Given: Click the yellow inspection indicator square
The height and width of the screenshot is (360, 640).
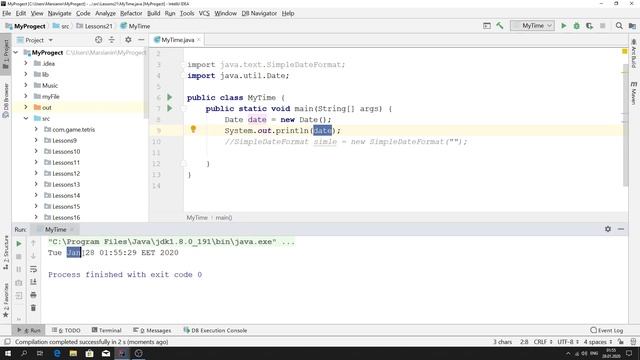Looking at the screenshot, I should (x=624, y=51).
